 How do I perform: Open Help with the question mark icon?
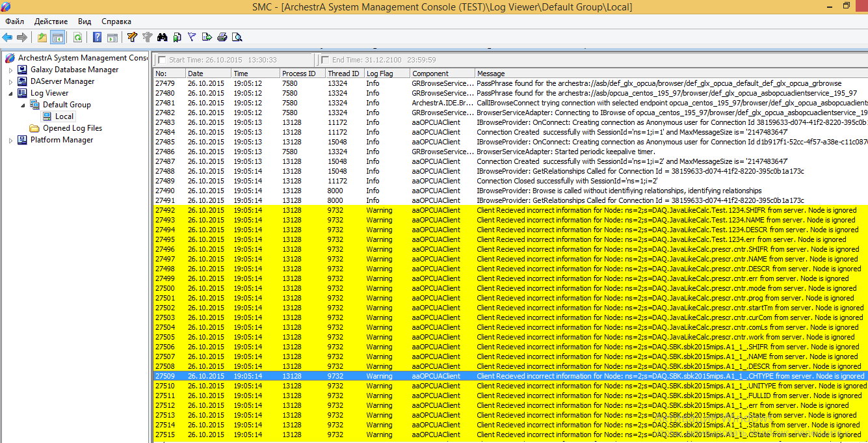pos(97,38)
